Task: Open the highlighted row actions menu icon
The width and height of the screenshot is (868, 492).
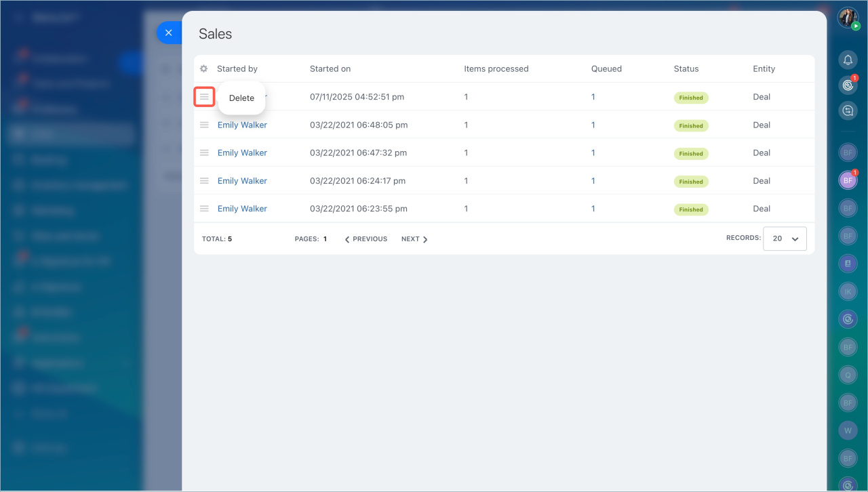Action: [204, 97]
